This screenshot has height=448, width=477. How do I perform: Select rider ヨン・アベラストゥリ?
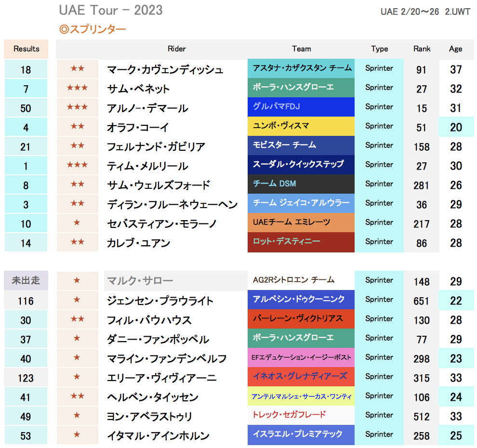click(149, 416)
